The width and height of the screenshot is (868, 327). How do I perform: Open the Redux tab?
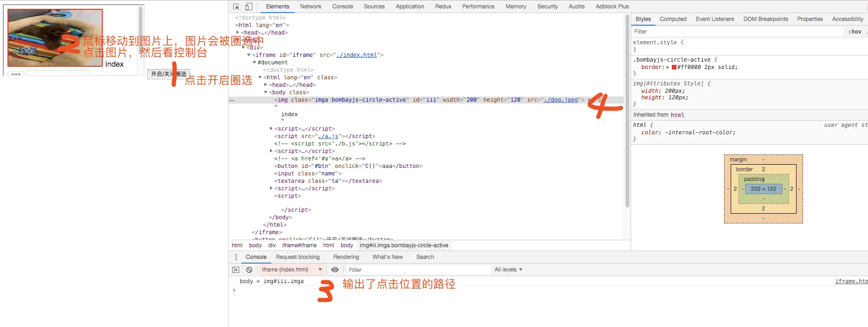[x=443, y=7]
